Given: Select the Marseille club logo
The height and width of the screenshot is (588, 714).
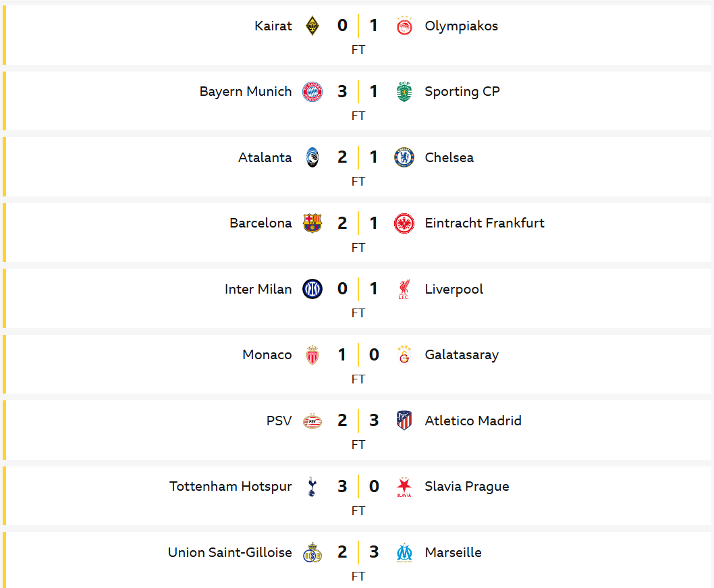Looking at the screenshot, I should pyautogui.click(x=404, y=552).
